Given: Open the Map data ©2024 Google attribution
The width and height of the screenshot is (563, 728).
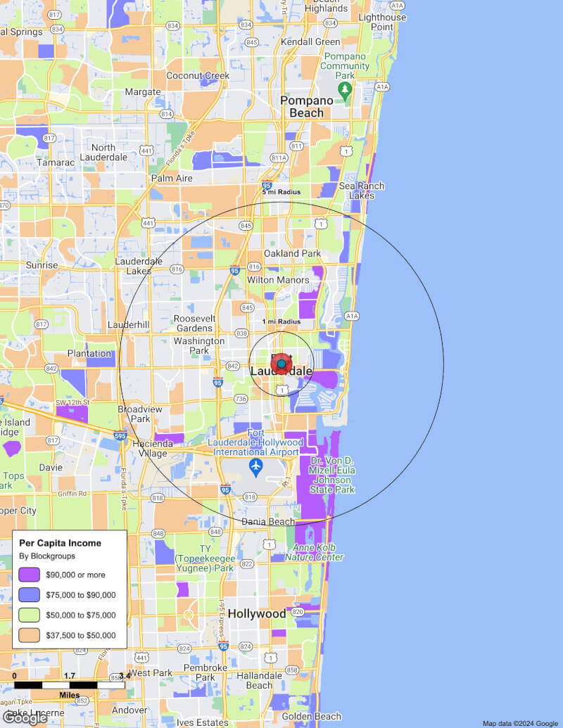Looking at the screenshot, I should coord(520,723).
